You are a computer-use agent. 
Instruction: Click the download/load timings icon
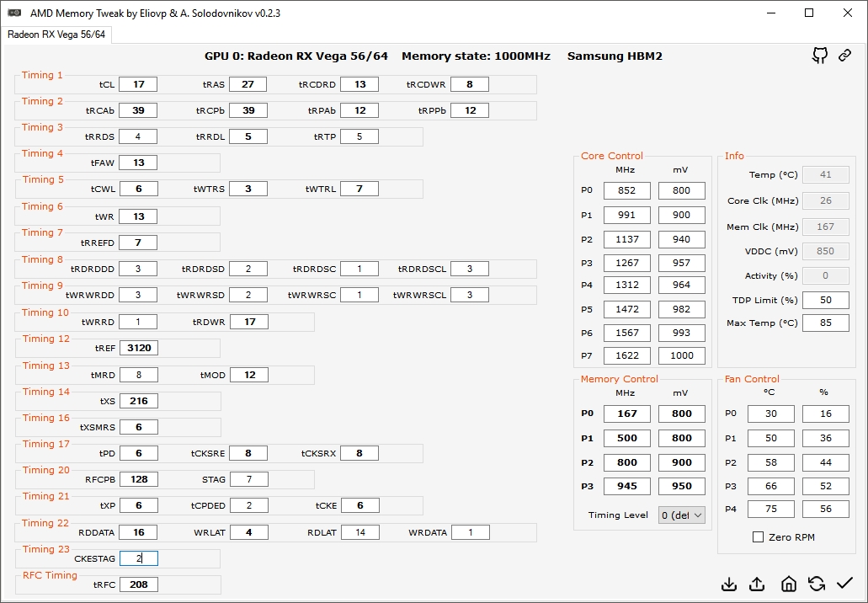730,584
